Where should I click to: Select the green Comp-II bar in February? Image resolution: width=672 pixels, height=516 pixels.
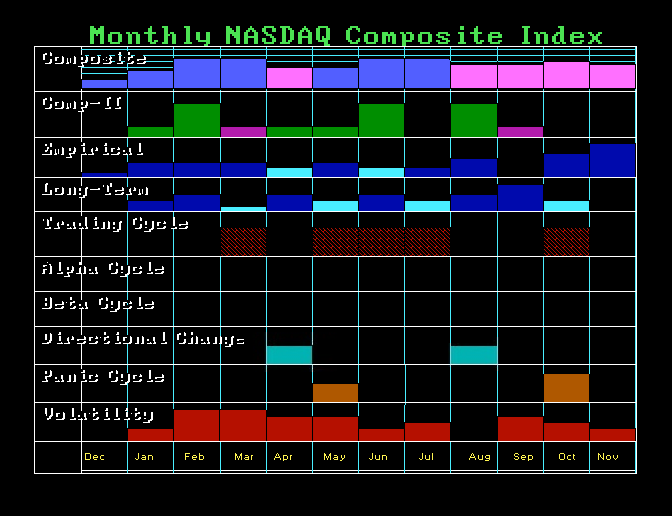tap(197, 120)
